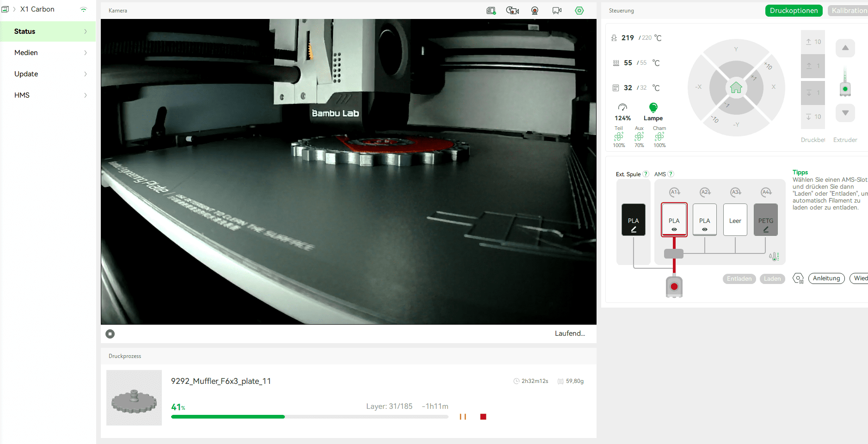This screenshot has height=444, width=868.
Task: Click the 9292_Muffler_F6x3_plate_11 job name
Action: coord(221,381)
